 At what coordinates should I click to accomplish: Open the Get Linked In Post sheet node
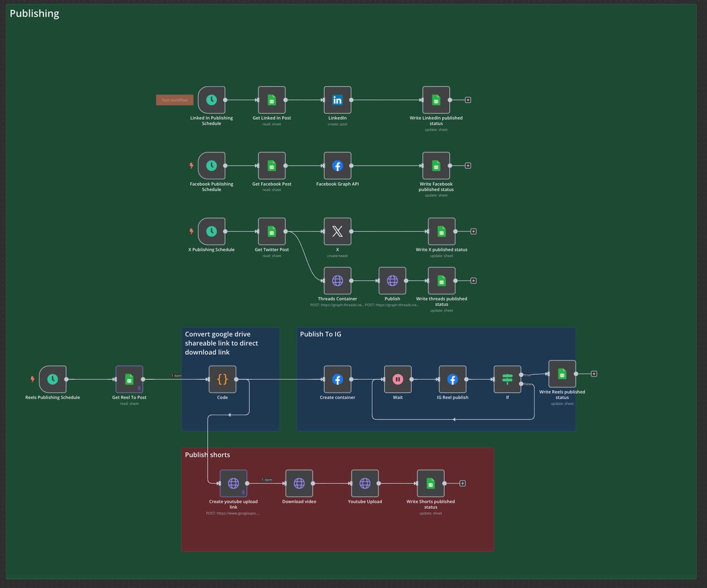(272, 100)
